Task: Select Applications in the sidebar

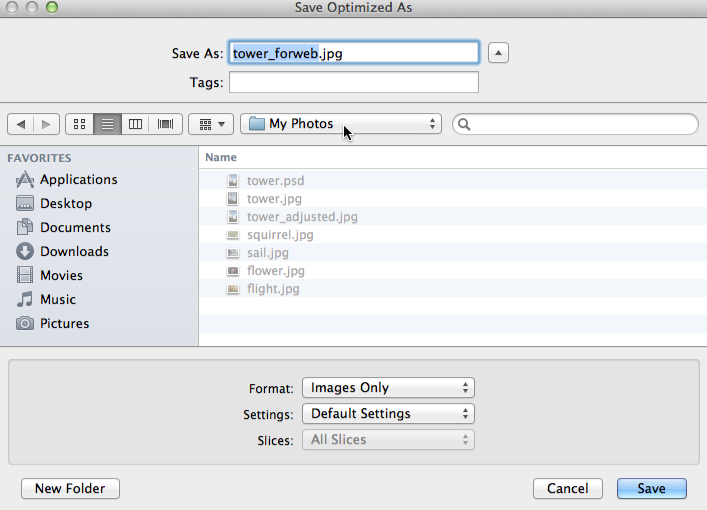Action: [x=78, y=180]
